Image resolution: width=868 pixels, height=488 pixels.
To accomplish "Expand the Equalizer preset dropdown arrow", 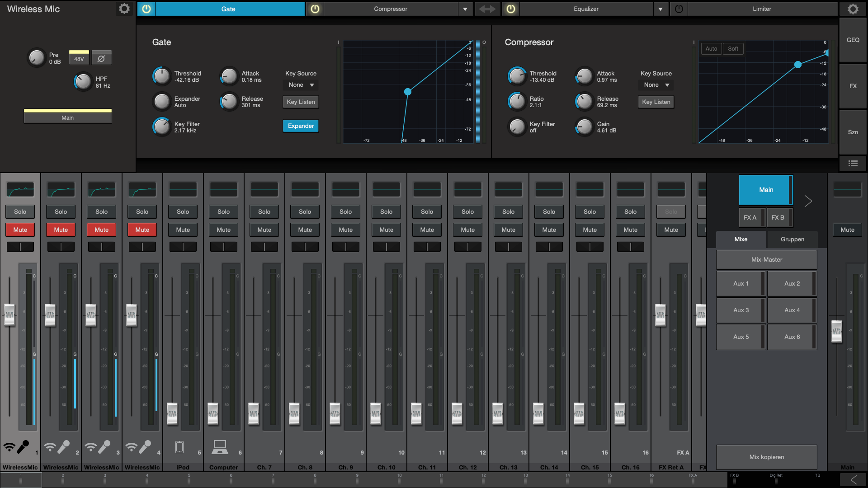I will [x=660, y=9].
